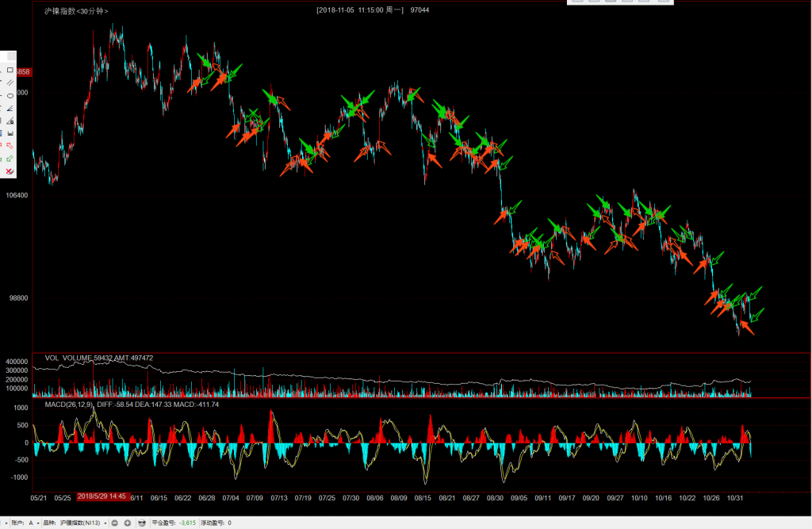Screen dimensions: 812x529
Task: Select the parallel lines drawing tool
Action: click(10, 82)
